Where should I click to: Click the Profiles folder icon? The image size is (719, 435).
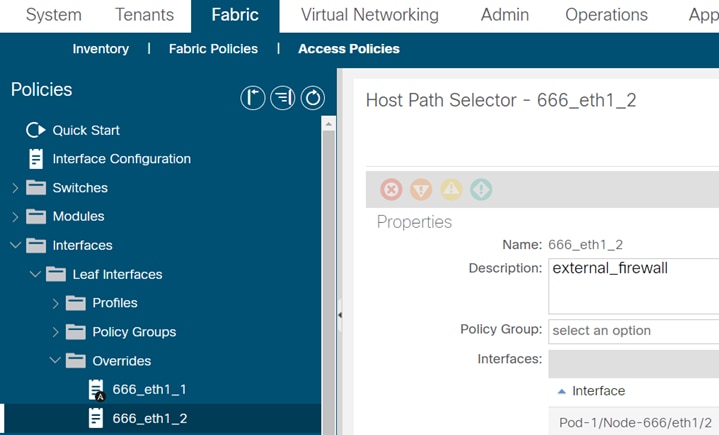(x=76, y=303)
